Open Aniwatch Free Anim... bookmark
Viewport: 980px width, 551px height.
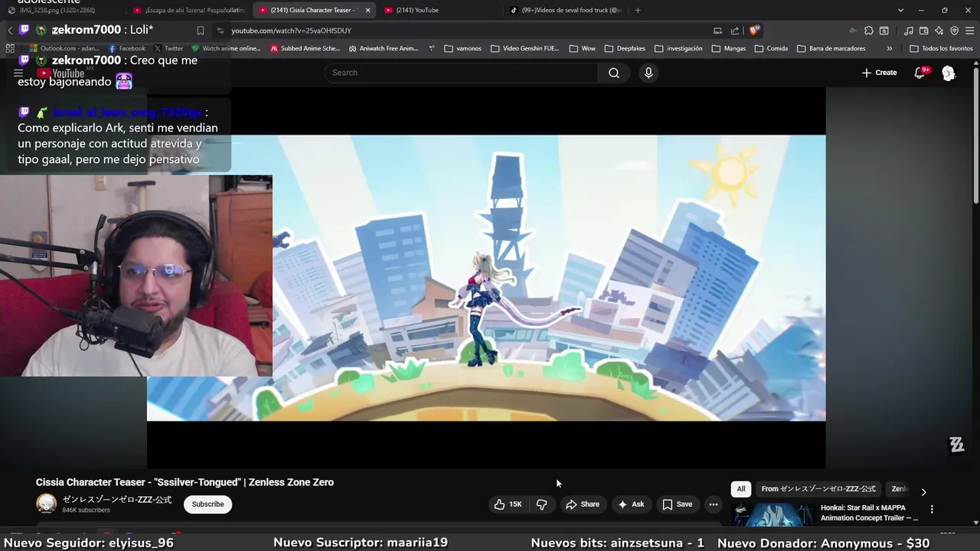click(x=384, y=48)
